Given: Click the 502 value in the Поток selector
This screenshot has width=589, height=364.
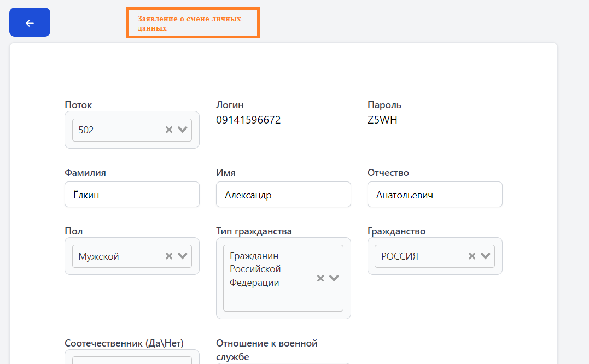Looking at the screenshot, I should (x=86, y=130).
